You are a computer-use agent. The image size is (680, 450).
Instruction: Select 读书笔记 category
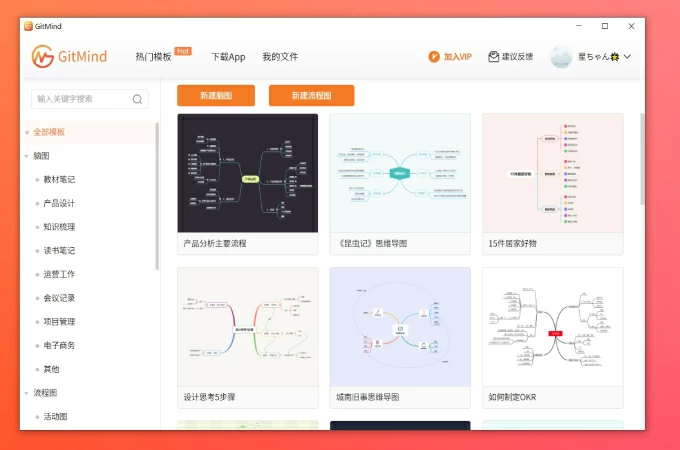(59, 251)
